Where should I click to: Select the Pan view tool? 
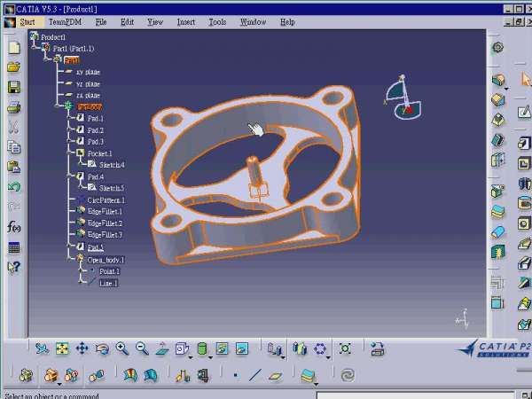[82, 348]
